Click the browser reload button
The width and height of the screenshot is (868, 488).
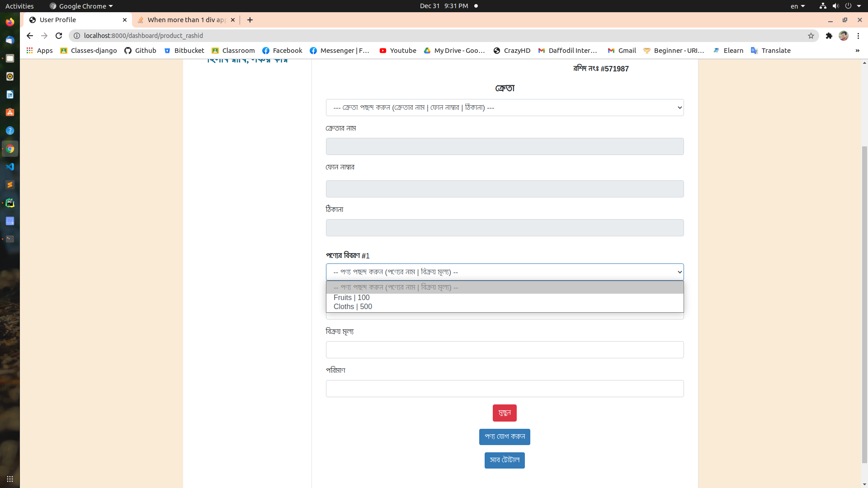[x=59, y=36]
